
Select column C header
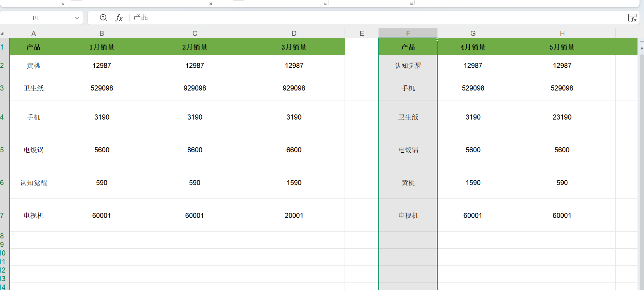click(194, 33)
